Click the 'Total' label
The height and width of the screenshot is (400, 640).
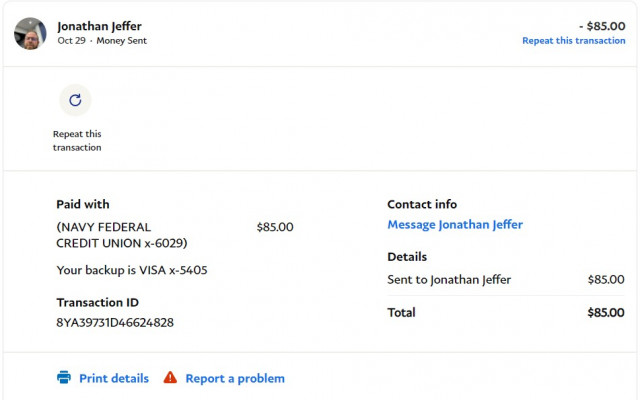(401, 313)
